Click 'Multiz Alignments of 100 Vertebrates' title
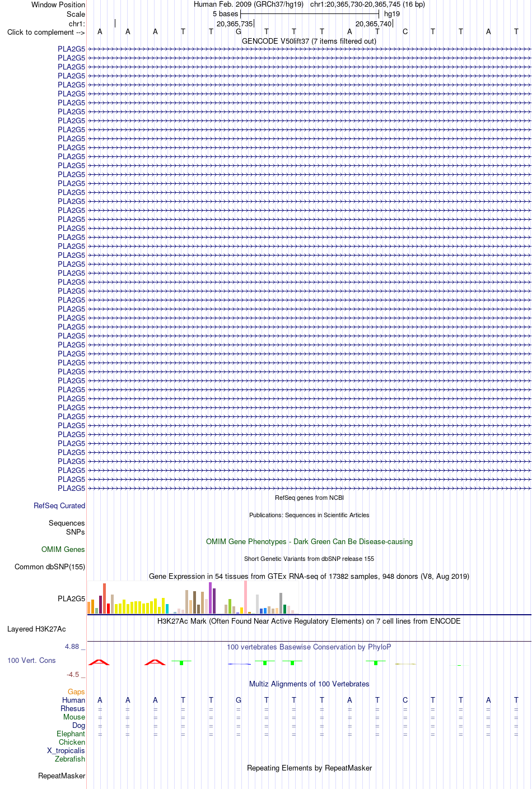 click(309, 684)
